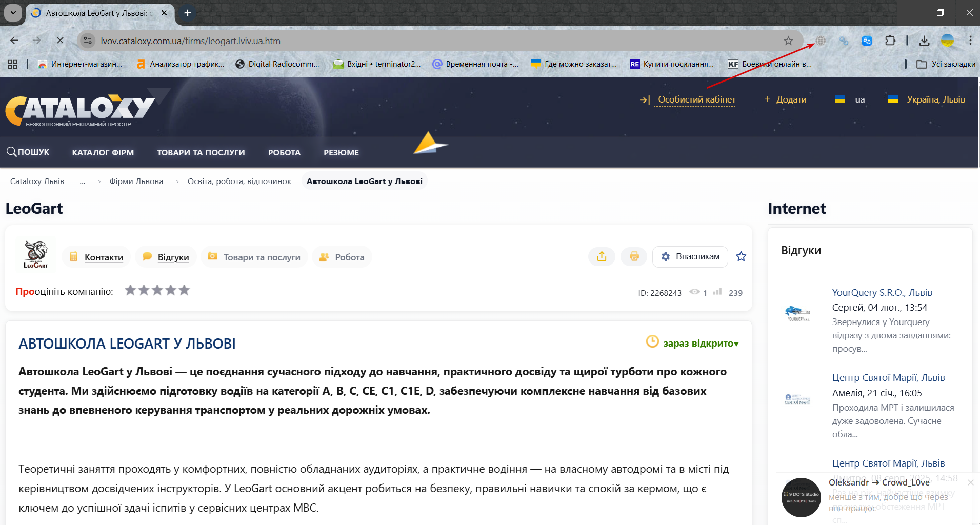Open the РОБОТА menu item
The width and height of the screenshot is (980, 525).
284,152
